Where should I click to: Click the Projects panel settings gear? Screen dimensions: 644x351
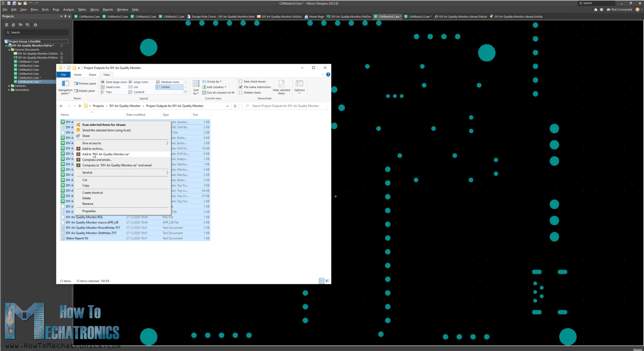point(35,25)
